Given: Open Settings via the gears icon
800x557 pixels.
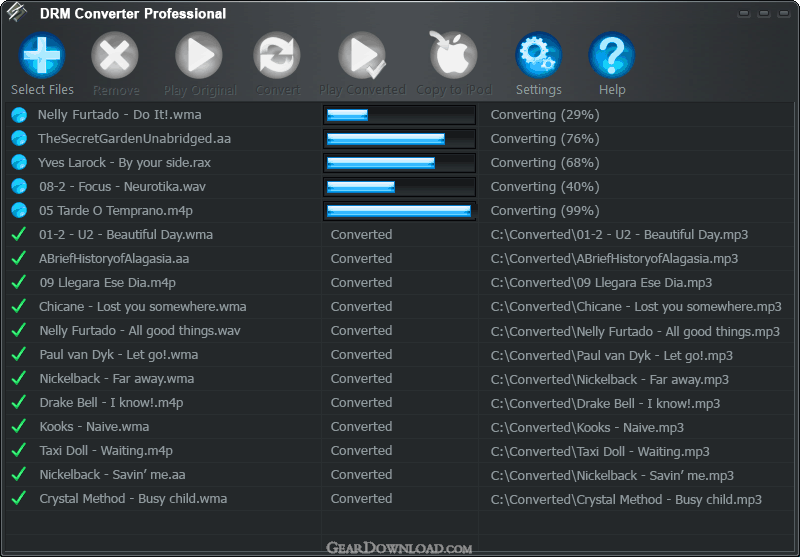Looking at the screenshot, I should click(x=539, y=55).
